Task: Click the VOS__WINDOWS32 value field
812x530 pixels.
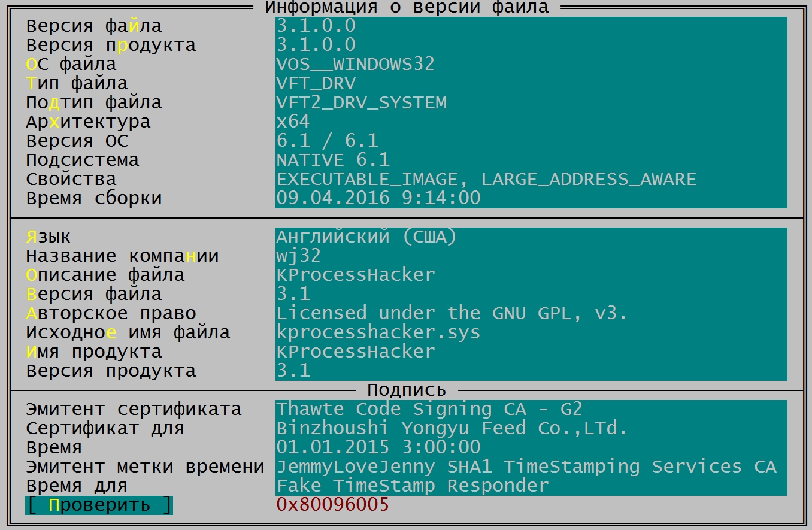Action: 531,64
